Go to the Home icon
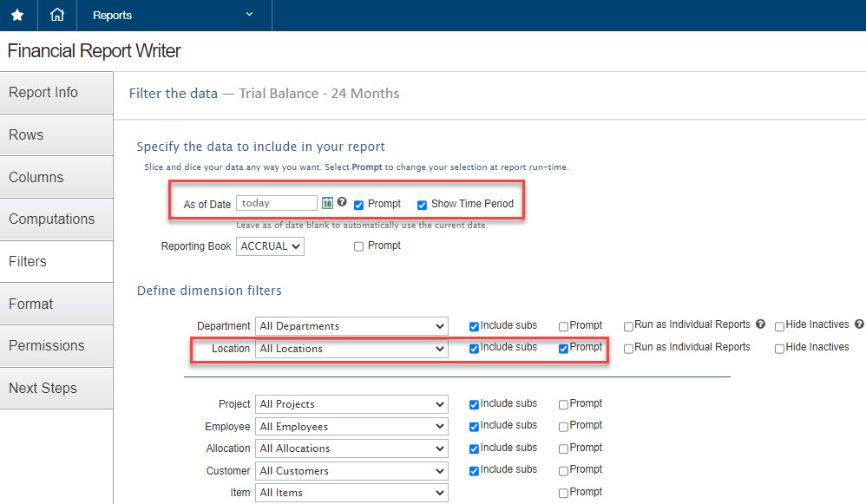 click(57, 16)
